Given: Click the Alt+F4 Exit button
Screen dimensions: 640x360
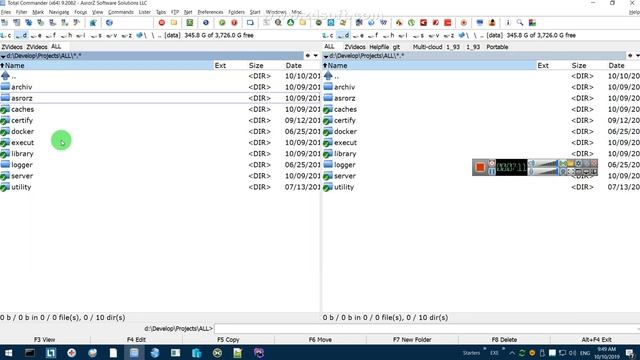Looking at the screenshot, I should [x=596, y=340].
